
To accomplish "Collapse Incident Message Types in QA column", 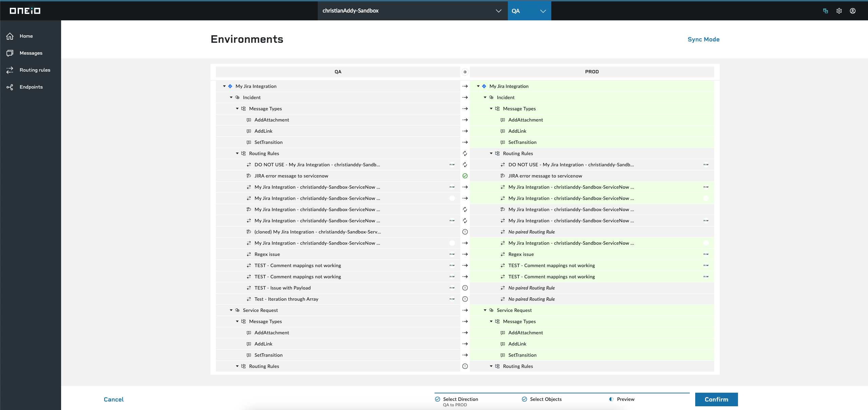I will pyautogui.click(x=237, y=109).
